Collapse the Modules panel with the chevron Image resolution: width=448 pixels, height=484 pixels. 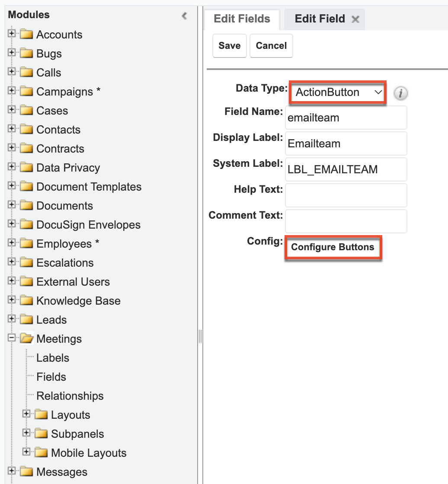pos(184,16)
